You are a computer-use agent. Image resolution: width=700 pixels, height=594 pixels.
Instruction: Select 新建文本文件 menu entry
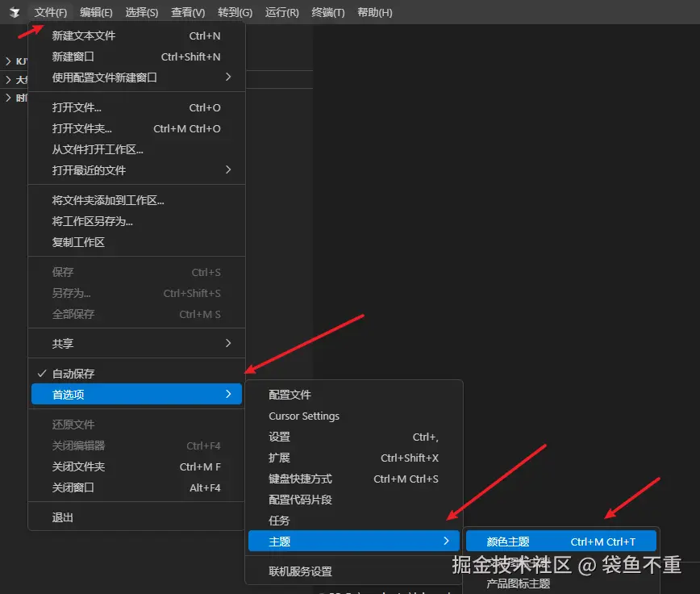[136, 36]
